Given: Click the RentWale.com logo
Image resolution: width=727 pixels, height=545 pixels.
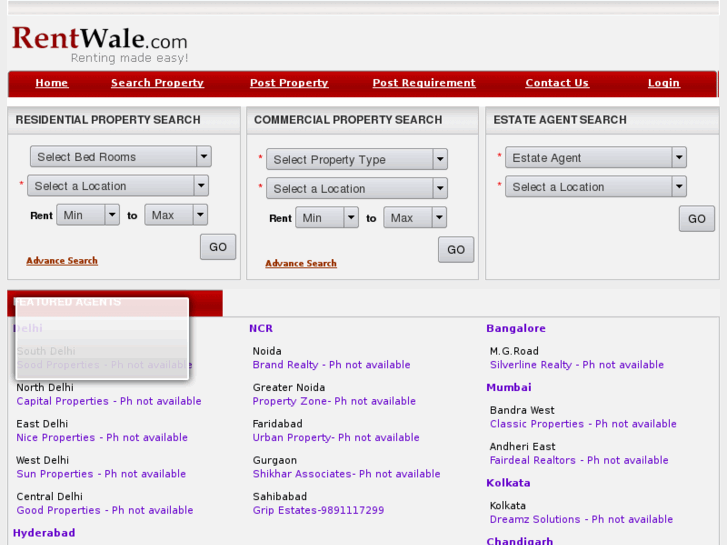Looking at the screenshot, I should (100, 45).
